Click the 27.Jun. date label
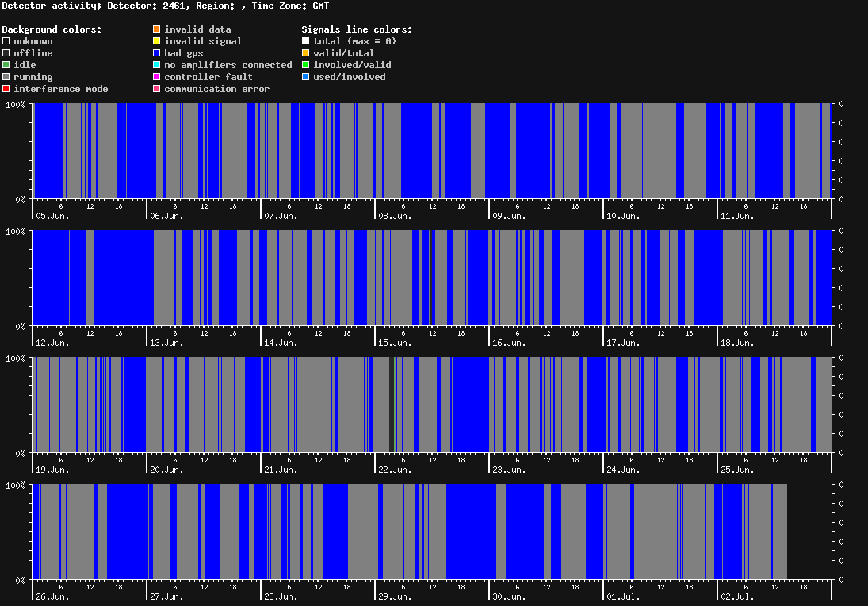 (x=166, y=596)
